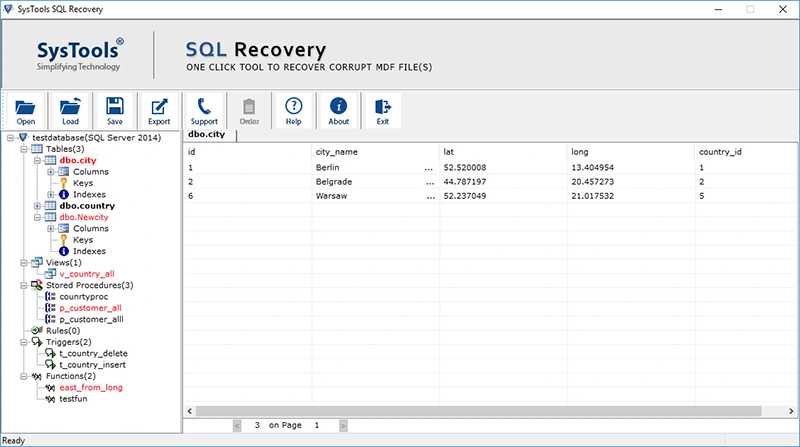This screenshot has height=447, width=800.
Task: Select the dbo.city tab
Action: click(x=210, y=134)
